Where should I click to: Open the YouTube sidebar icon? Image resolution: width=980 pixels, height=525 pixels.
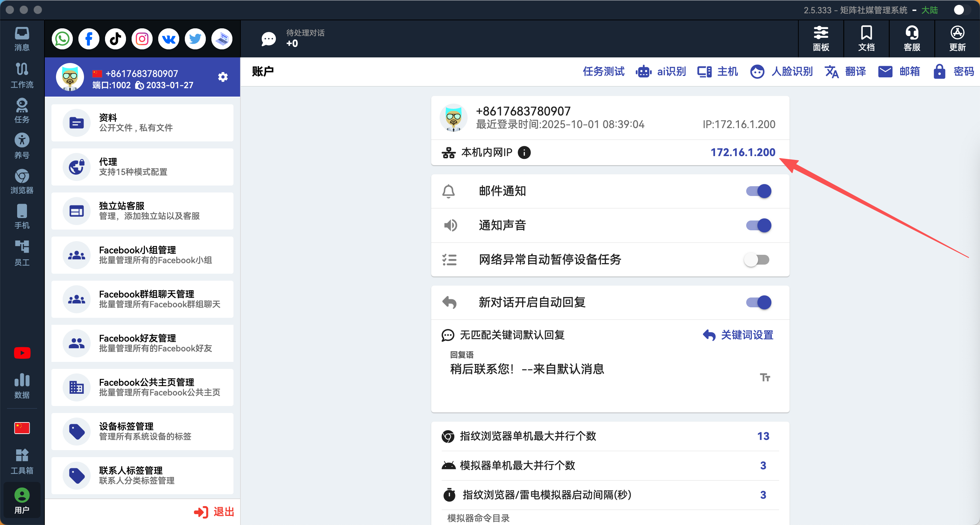click(x=22, y=353)
